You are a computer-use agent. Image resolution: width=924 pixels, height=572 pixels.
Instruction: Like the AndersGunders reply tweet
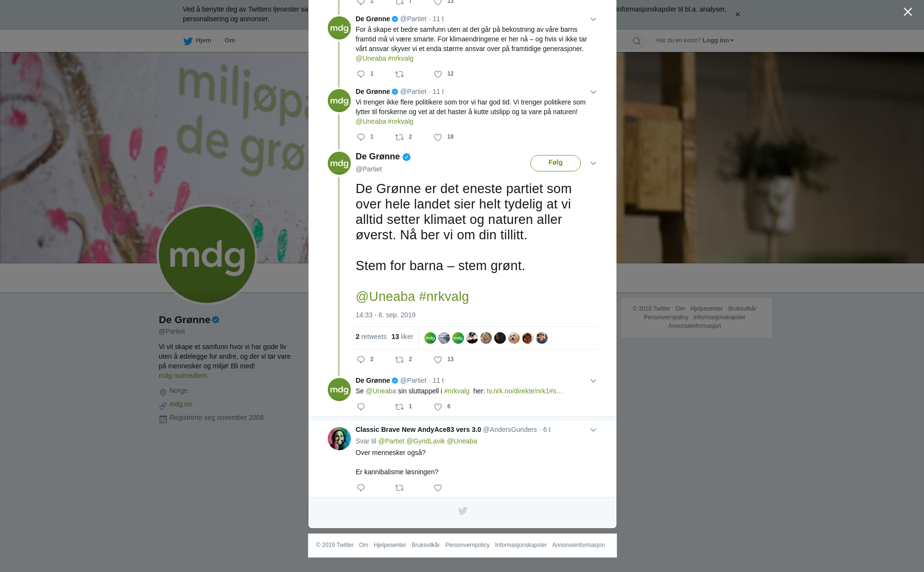point(438,488)
